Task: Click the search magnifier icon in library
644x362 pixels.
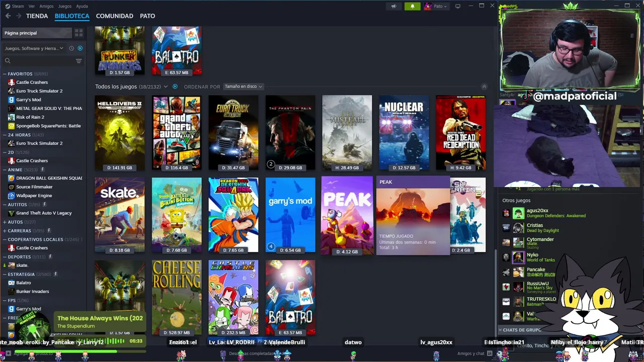Action: pyautogui.click(x=8, y=61)
